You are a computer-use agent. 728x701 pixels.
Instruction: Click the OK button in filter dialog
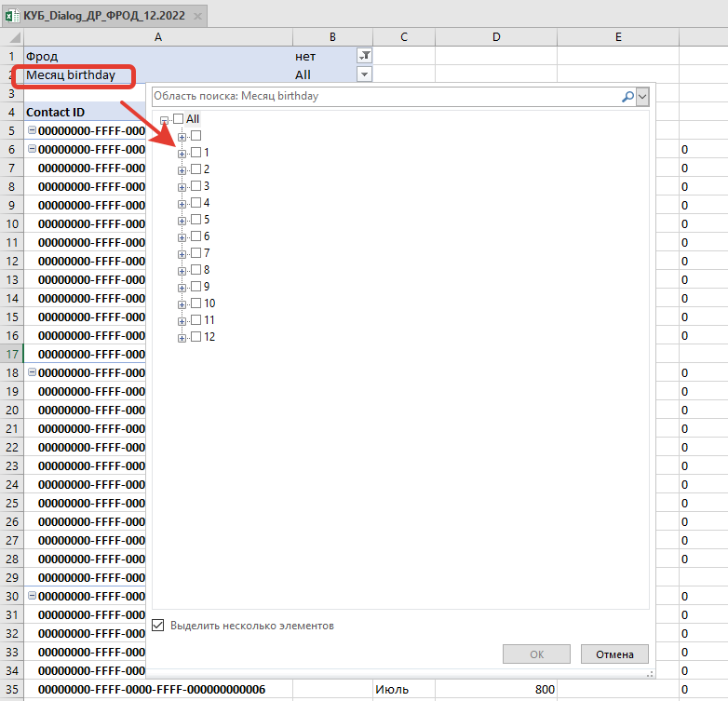(536, 654)
